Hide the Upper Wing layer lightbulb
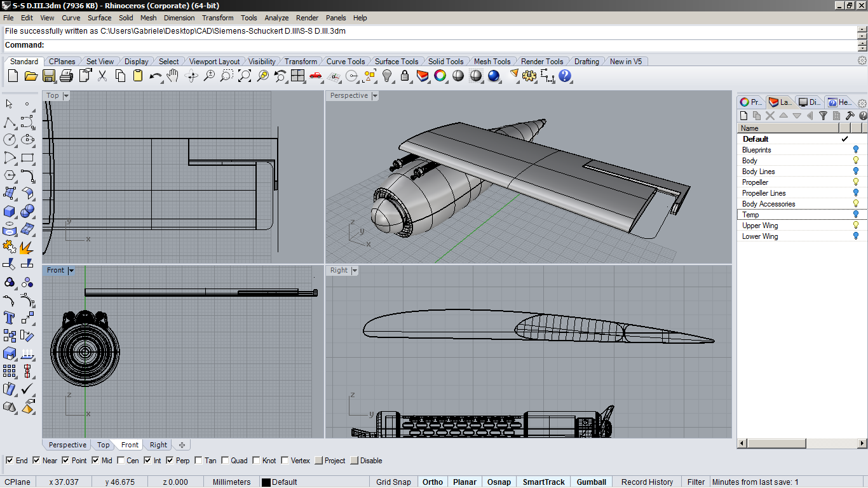Viewport: 868px width, 488px height. pos(855,226)
